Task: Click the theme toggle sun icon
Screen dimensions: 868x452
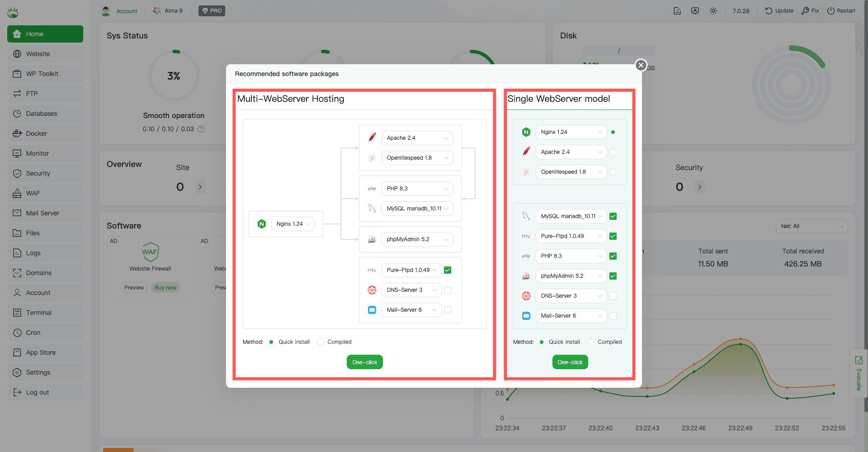Action: click(x=713, y=11)
